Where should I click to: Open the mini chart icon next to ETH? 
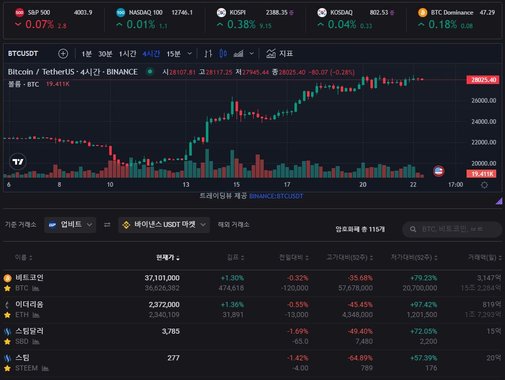[x=36, y=315]
